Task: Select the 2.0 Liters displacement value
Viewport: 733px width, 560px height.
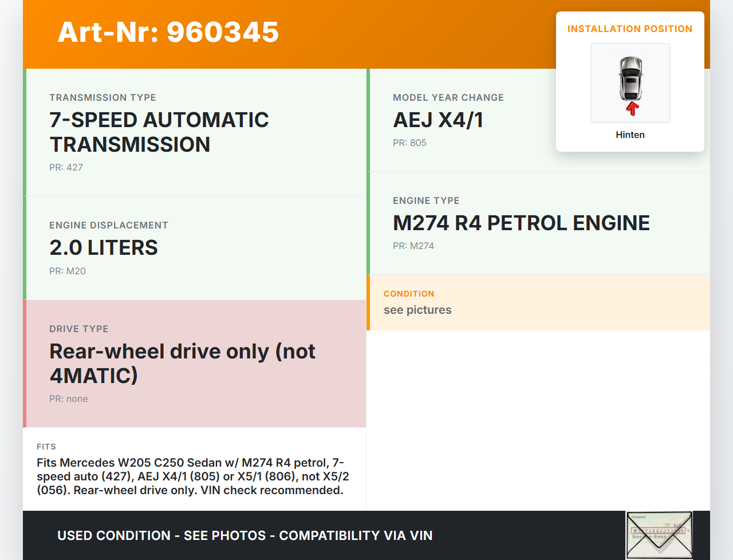Action: 104,247
